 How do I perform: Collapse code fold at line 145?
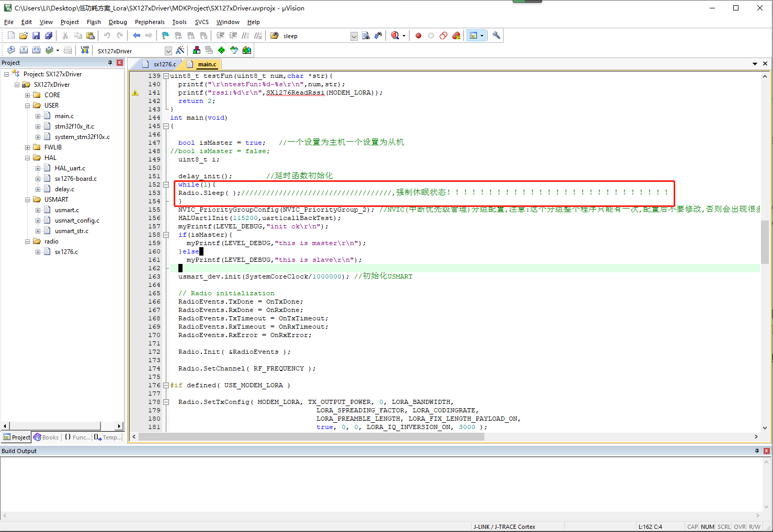tap(166, 126)
